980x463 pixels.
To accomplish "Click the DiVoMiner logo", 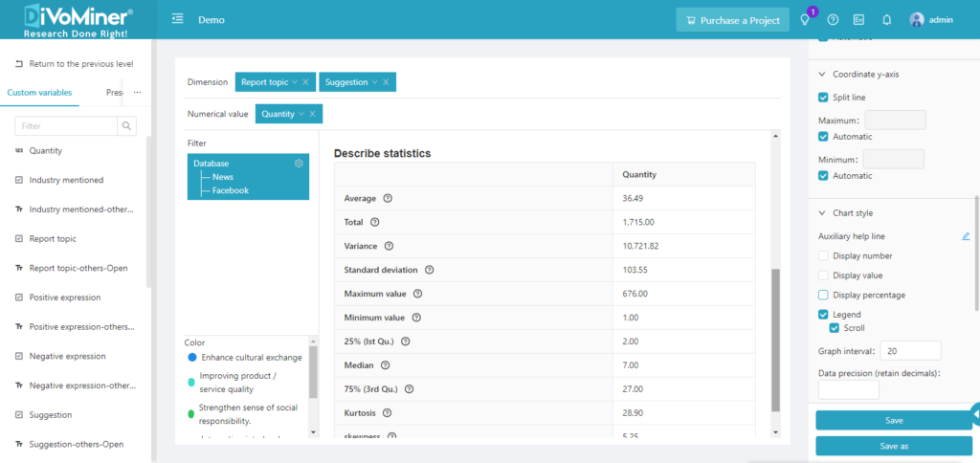I will pos(78,19).
